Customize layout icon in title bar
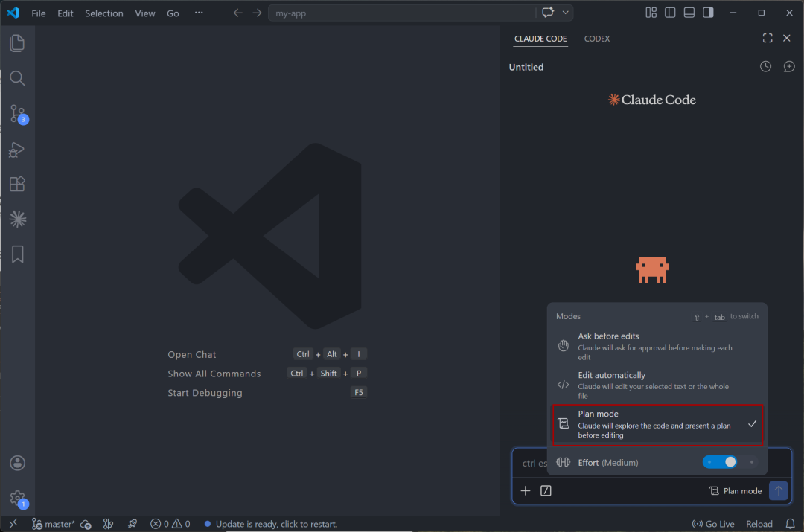804x532 pixels. (651, 13)
